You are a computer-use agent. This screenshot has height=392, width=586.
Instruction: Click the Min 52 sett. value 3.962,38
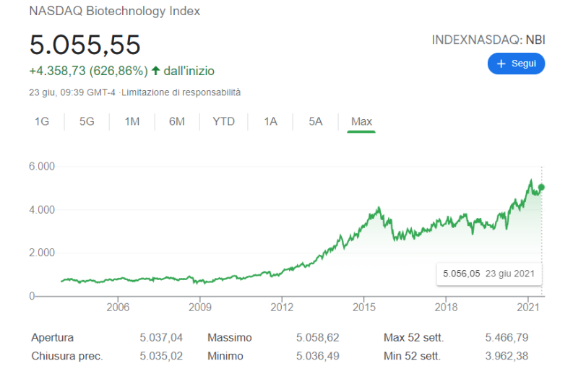507,356
